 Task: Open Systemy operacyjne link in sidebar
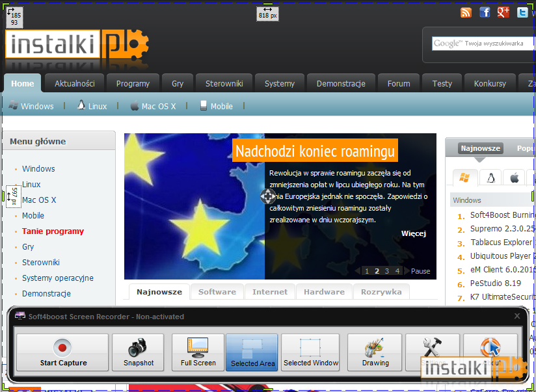(x=58, y=278)
